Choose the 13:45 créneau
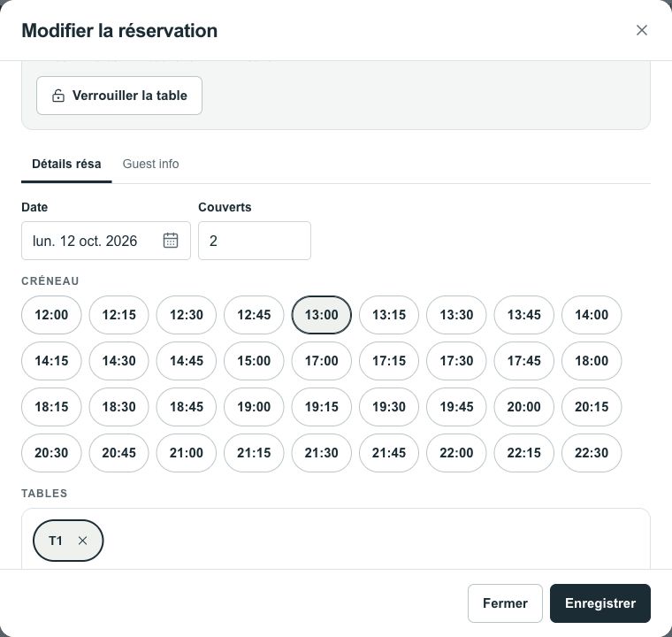 tap(523, 315)
